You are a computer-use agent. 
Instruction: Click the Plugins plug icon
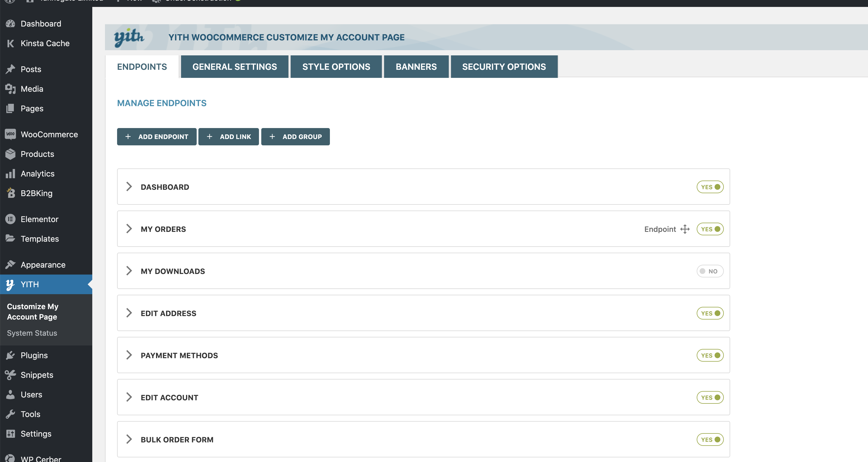pyautogui.click(x=10, y=355)
